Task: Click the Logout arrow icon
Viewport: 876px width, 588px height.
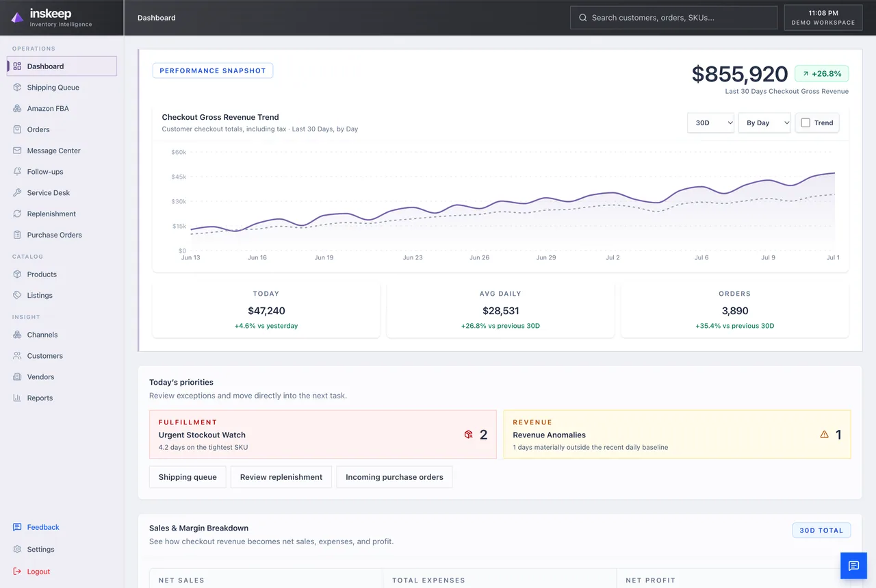Action: (x=17, y=572)
